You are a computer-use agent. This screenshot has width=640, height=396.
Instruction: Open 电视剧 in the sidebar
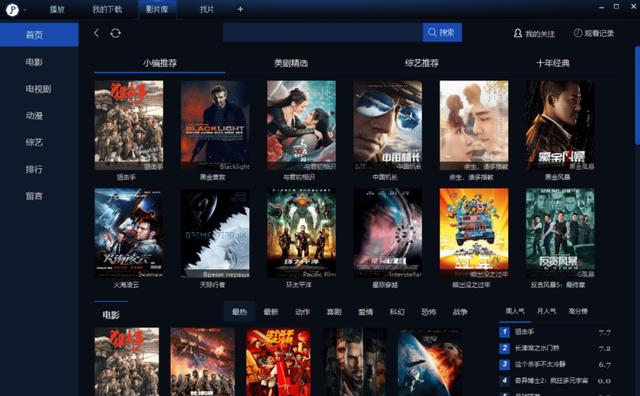point(38,89)
